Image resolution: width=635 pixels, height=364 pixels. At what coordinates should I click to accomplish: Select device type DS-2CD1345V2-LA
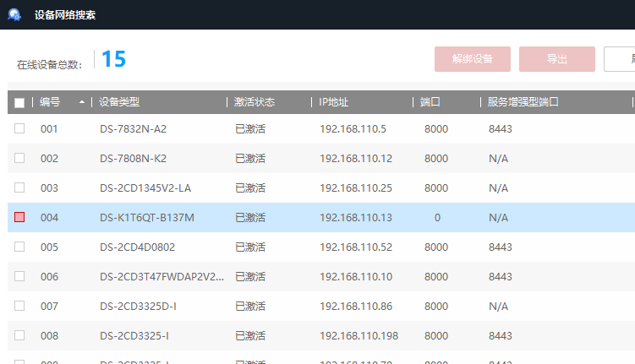[x=145, y=188]
